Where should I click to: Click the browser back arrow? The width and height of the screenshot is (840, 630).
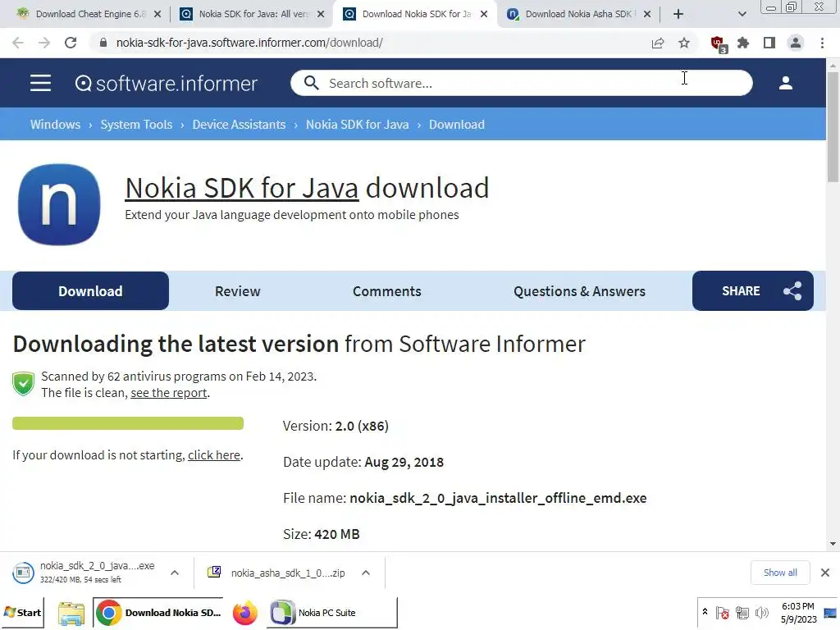point(18,43)
